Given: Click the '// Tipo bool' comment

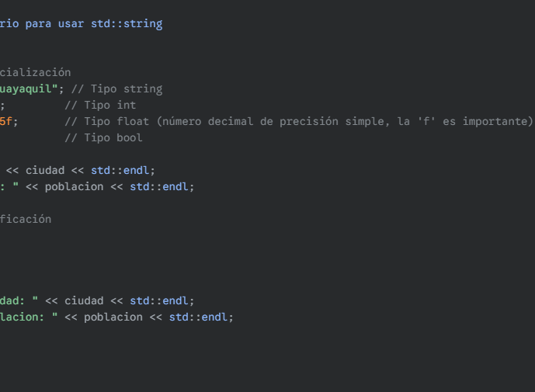Looking at the screenshot, I should coord(103,138).
